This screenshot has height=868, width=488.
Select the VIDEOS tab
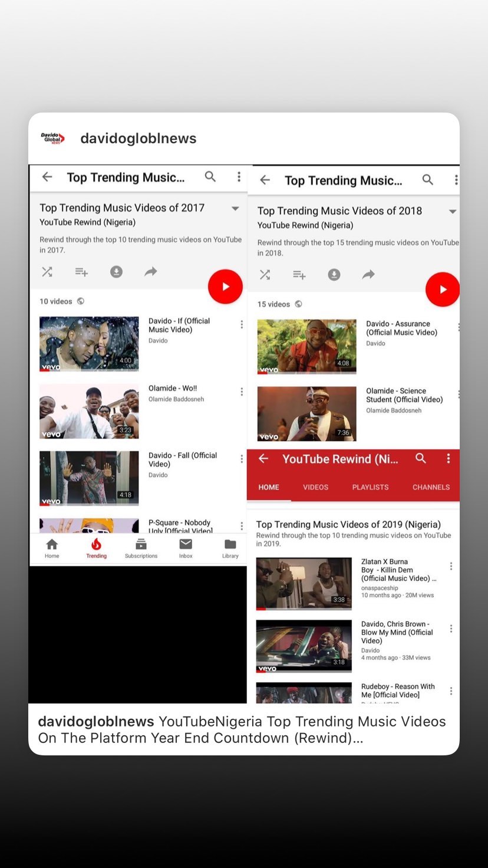point(315,487)
